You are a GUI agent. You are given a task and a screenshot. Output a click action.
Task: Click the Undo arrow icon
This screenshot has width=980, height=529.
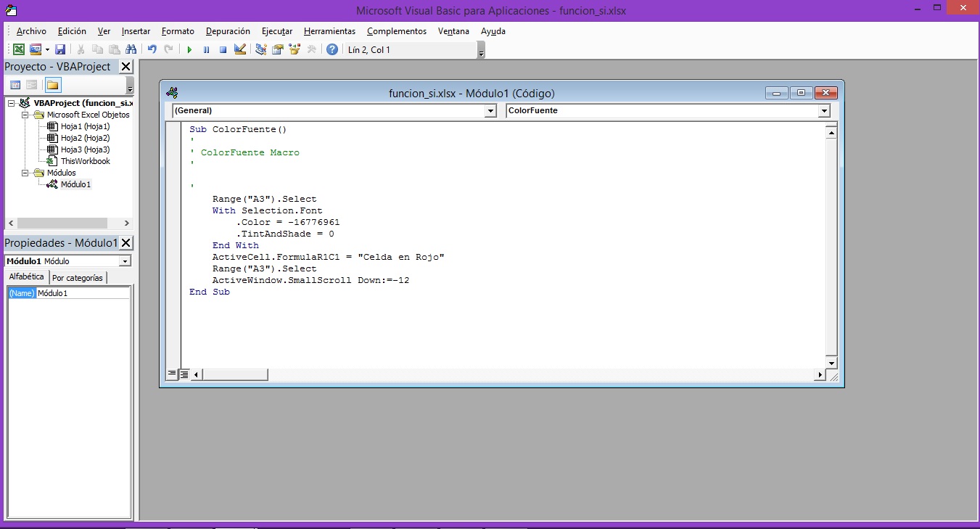[x=152, y=50]
